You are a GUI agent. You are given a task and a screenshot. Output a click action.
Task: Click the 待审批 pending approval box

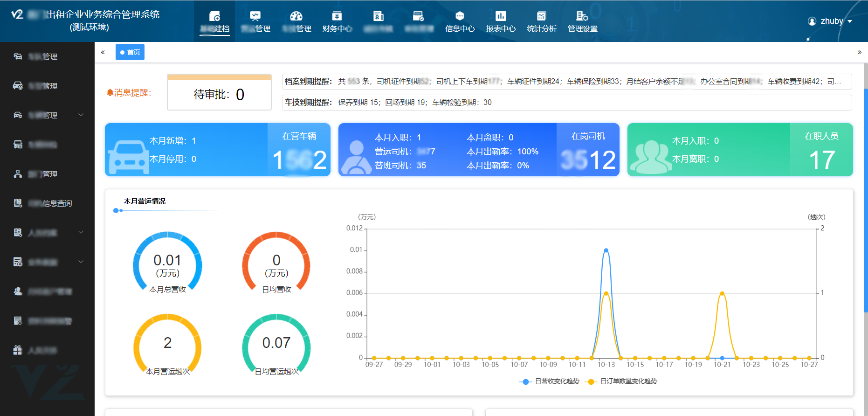[219, 94]
